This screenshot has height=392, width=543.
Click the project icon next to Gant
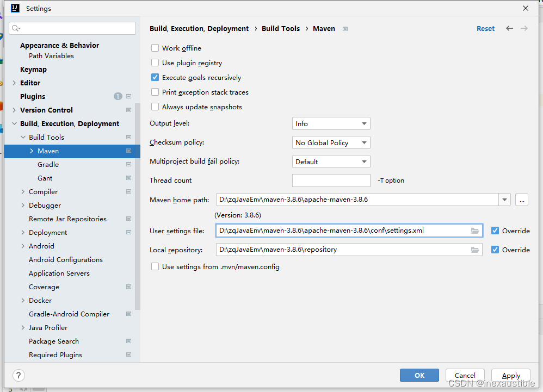(x=129, y=178)
